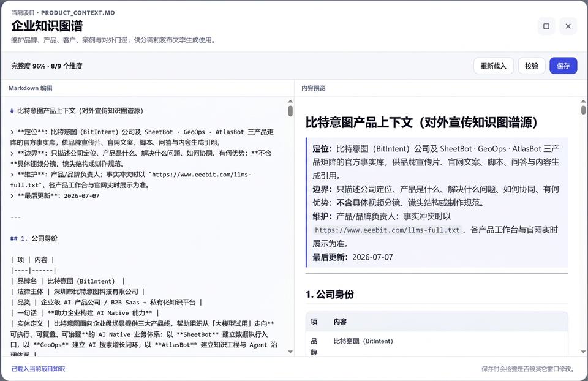Click the 完整度 96% · 8/9 个维度 status
The height and width of the screenshot is (381, 588).
pos(47,66)
